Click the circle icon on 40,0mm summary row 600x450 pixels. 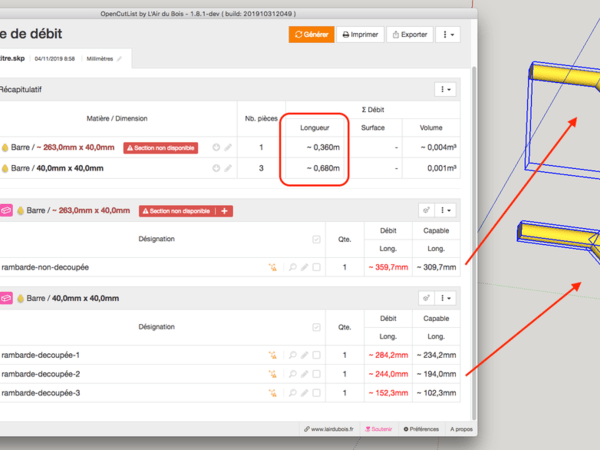216,168
